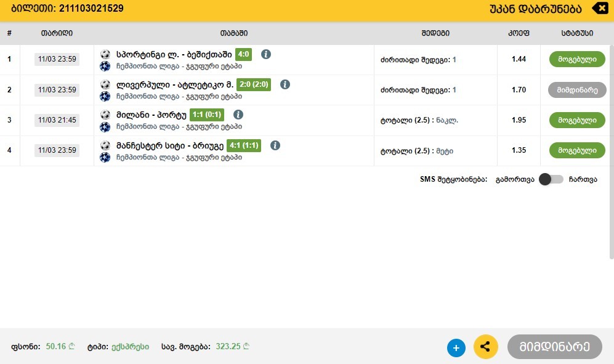Click მოგებული status badge in row 4
Image resolution: width=614 pixels, height=364 pixels.
[x=577, y=150]
